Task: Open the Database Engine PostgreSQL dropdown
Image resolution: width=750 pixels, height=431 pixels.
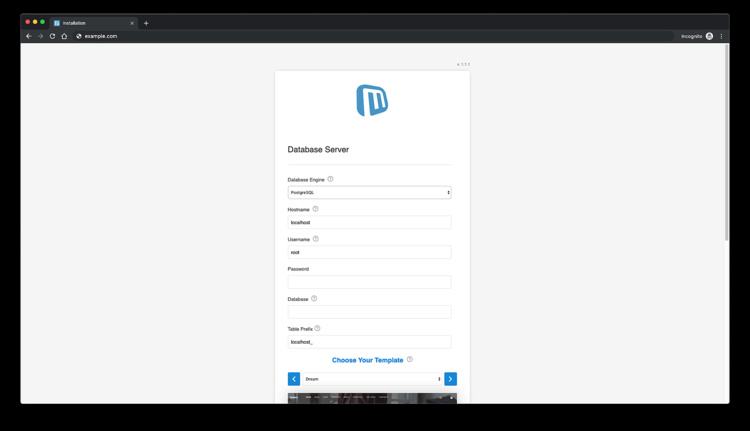Action: [369, 192]
